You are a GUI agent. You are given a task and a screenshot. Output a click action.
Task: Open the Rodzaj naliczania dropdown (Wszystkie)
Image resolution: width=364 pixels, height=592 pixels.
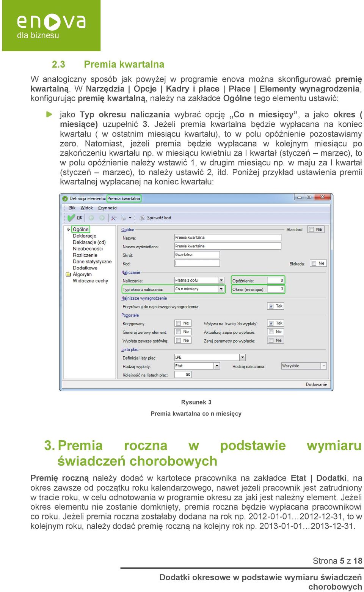click(324, 366)
